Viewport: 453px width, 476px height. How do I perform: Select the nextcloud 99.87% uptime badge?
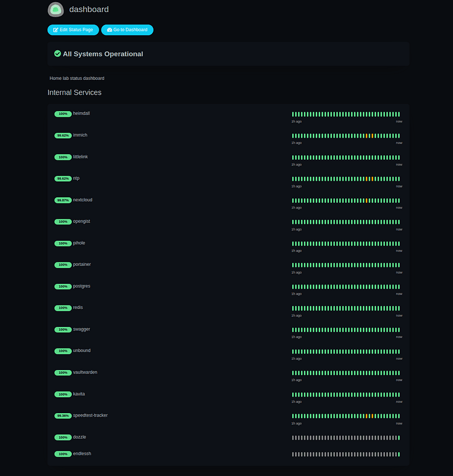pyautogui.click(x=63, y=200)
